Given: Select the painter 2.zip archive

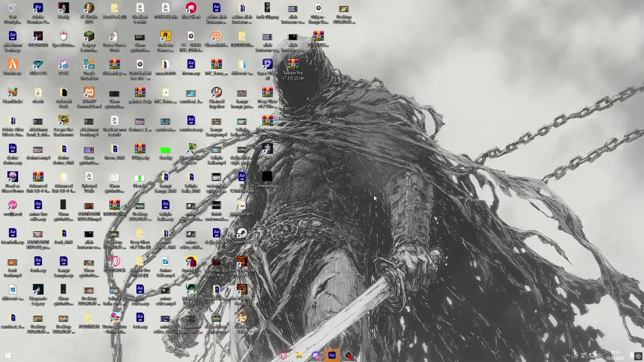Looking at the screenshot, I should pyautogui.click(x=140, y=96).
